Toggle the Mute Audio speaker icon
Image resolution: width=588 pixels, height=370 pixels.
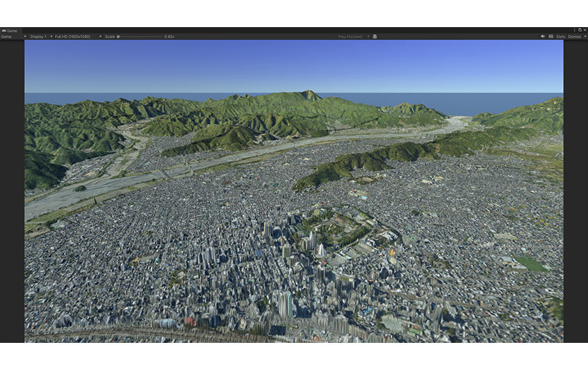[x=543, y=37]
